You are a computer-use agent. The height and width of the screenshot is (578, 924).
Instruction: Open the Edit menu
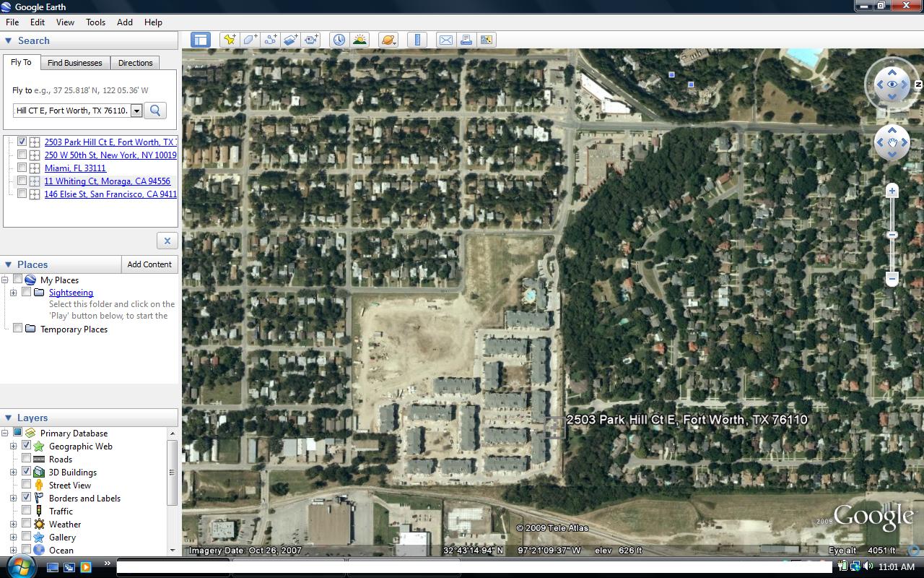(38, 22)
